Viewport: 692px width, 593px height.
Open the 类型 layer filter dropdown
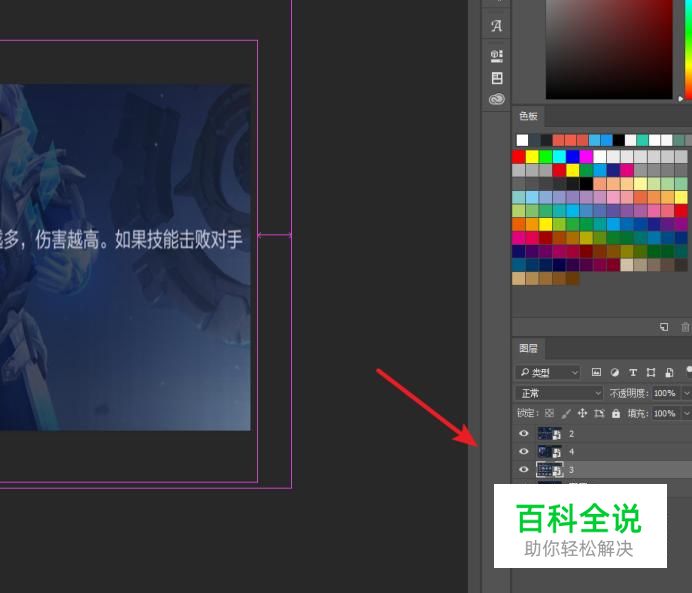click(548, 373)
